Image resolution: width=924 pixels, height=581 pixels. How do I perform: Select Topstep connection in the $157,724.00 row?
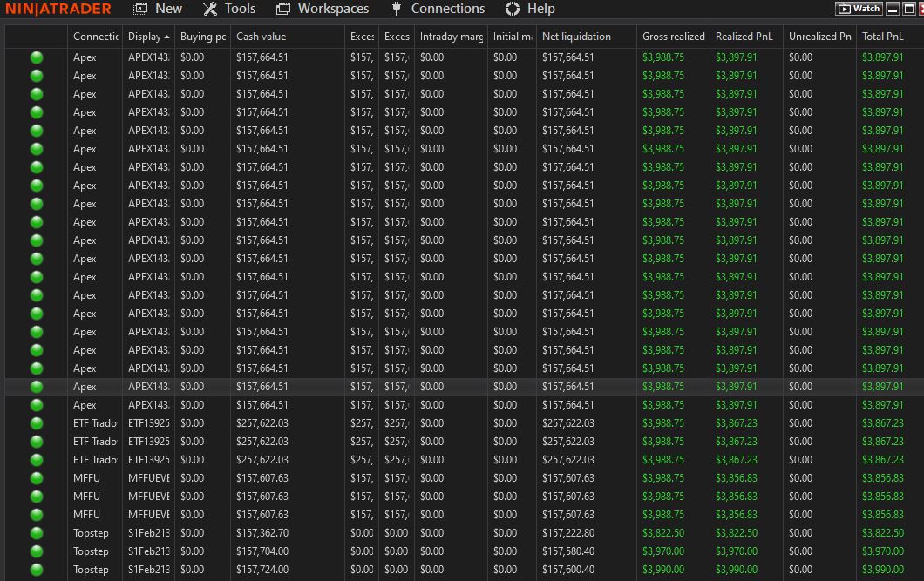91,570
